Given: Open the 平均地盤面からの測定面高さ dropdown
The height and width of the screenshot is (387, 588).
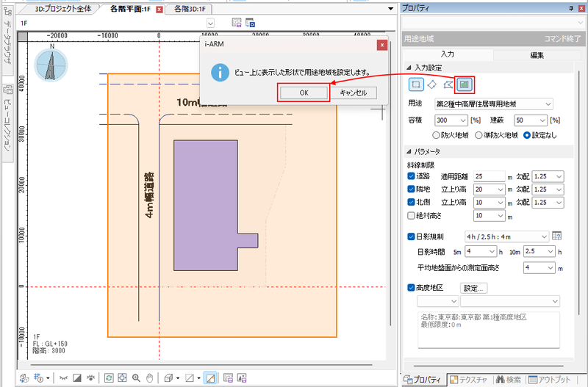Looking at the screenshot, I should click(x=539, y=268).
